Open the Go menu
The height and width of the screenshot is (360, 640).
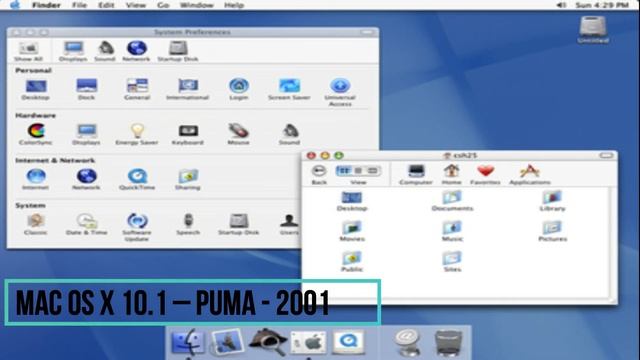163,5
